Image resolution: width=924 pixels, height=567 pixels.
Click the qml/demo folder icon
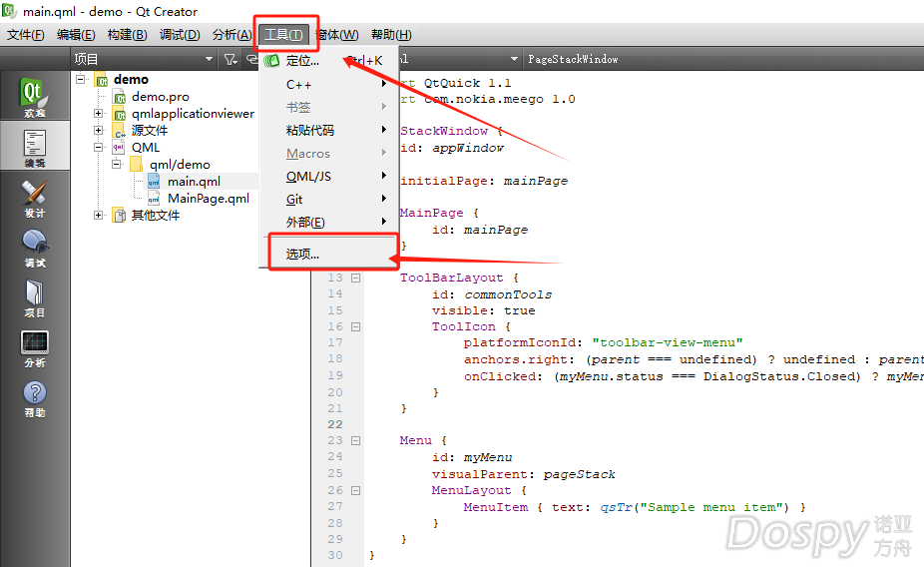pos(136,164)
